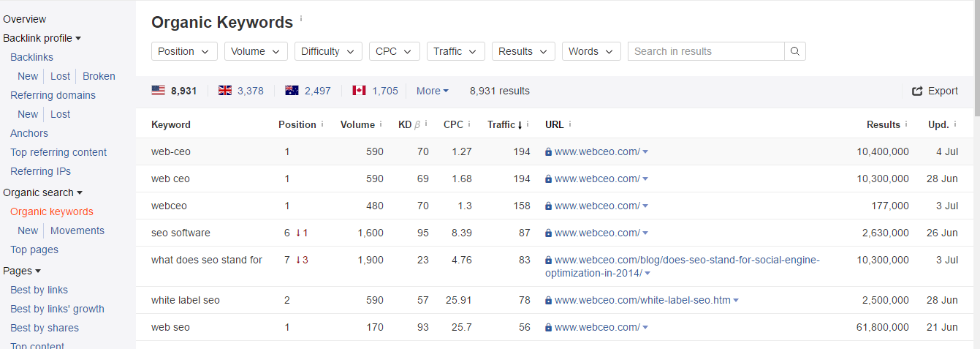Expand URL arrow in seo software row

[645, 233]
